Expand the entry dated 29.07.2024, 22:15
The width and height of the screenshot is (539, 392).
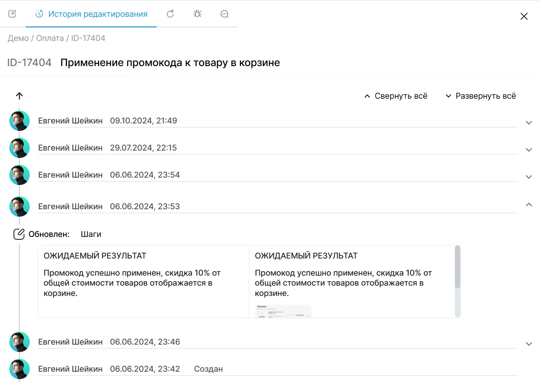[x=528, y=150]
